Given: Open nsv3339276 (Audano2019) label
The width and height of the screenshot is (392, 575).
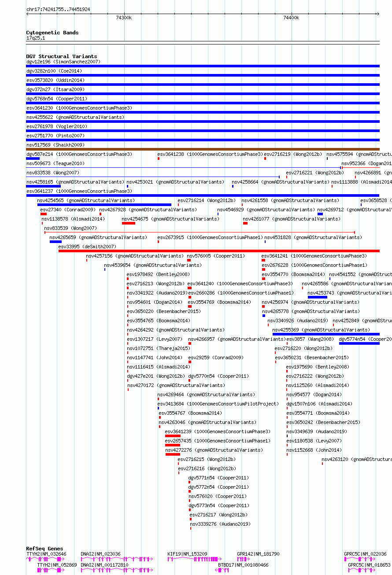Looking at the screenshot, I should [220, 524].
